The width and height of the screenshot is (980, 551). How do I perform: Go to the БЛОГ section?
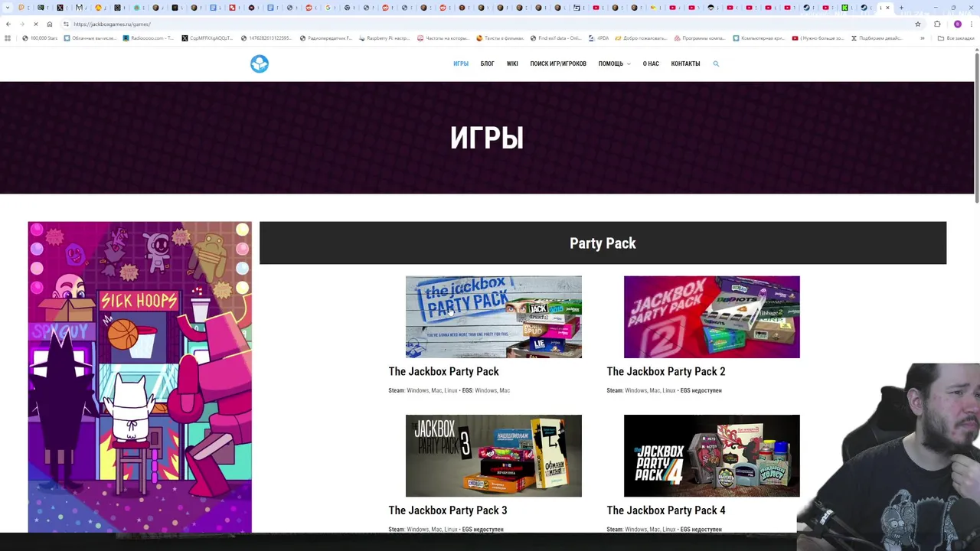487,64
